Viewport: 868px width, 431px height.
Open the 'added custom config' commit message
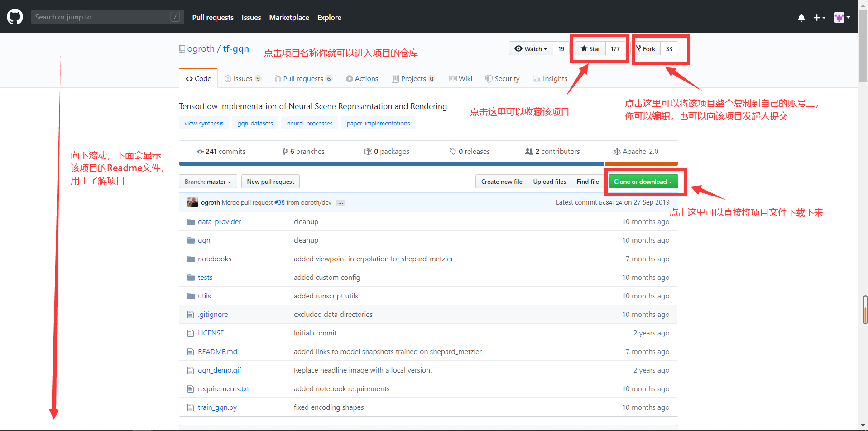pyautogui.click(x=327, y=277)
